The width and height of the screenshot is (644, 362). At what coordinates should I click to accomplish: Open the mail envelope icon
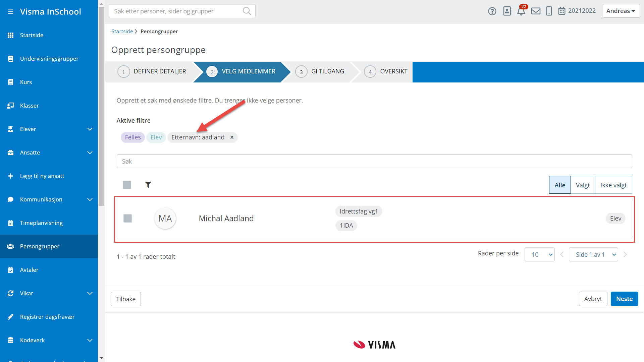[536, 11]
